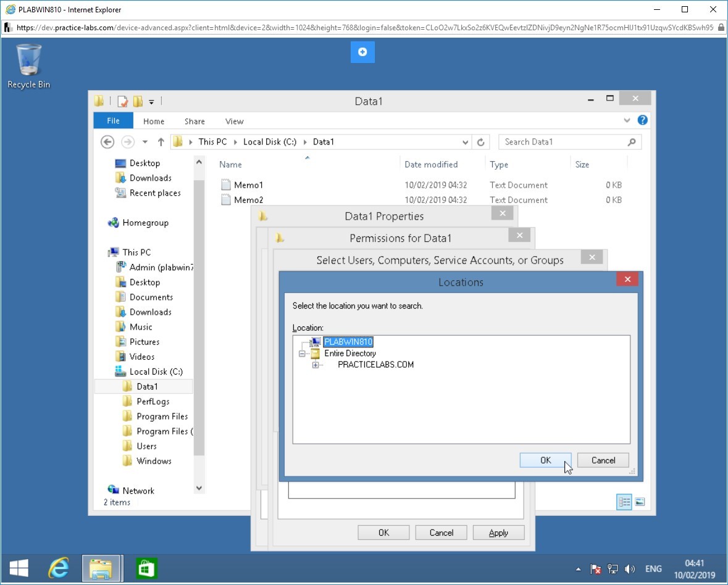Switch to Details view icon
This screenshot has height=585, width=728.
[x=624, y=502]
